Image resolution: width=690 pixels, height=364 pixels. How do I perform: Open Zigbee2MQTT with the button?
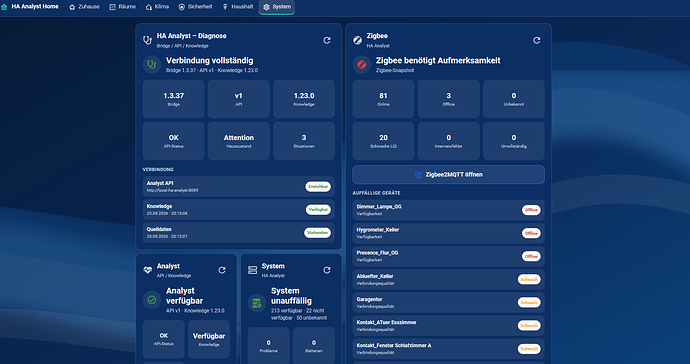pyautogui.click(x=448, y=175)
